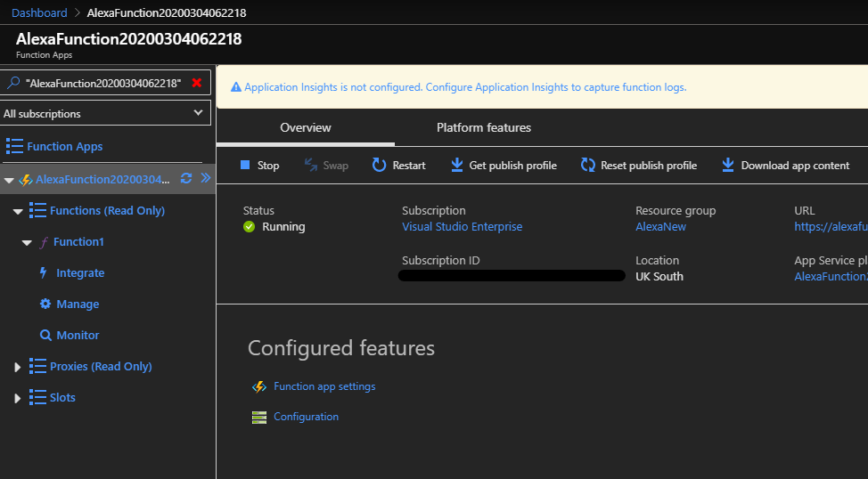Switch to the Overview tab
This screenshot has height=479, width=868.
(x=306, y=128)
